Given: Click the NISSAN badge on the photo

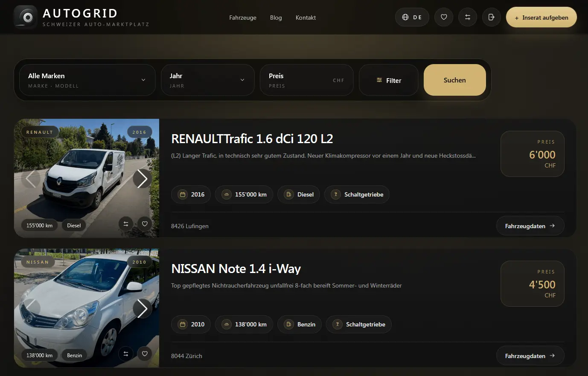Looking at the screenshot, I should tap(38, 262).
